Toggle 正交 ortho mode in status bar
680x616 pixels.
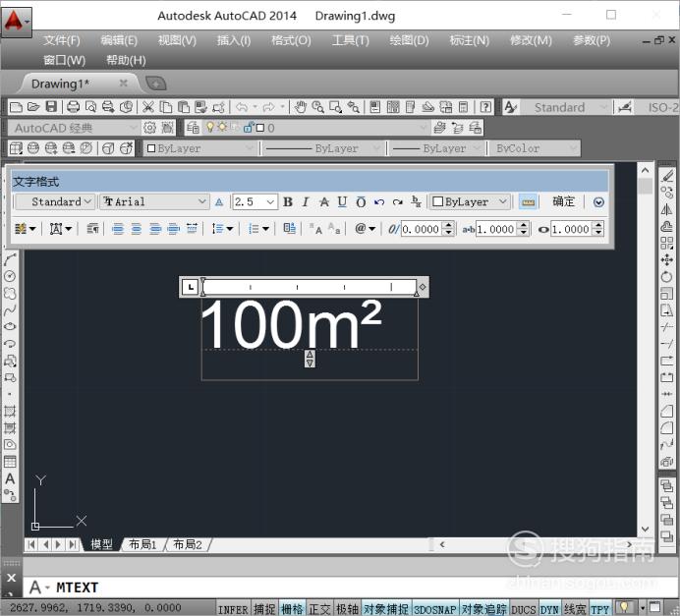[319, 609]
